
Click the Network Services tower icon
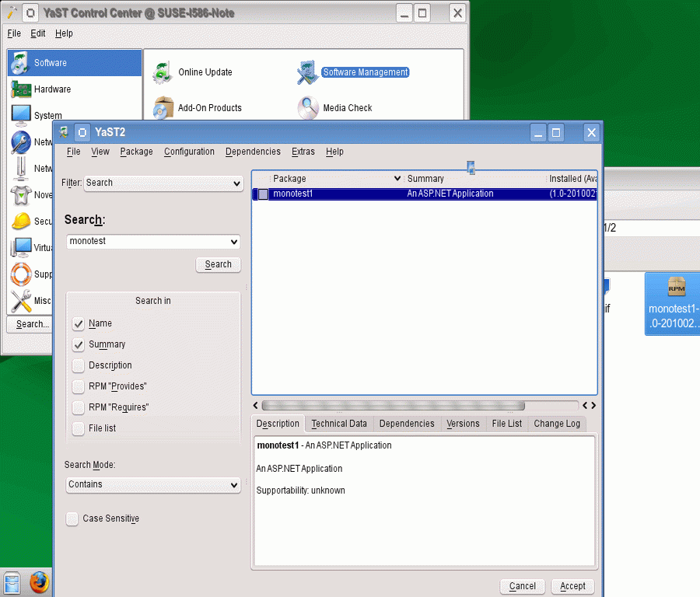[20, 169]
